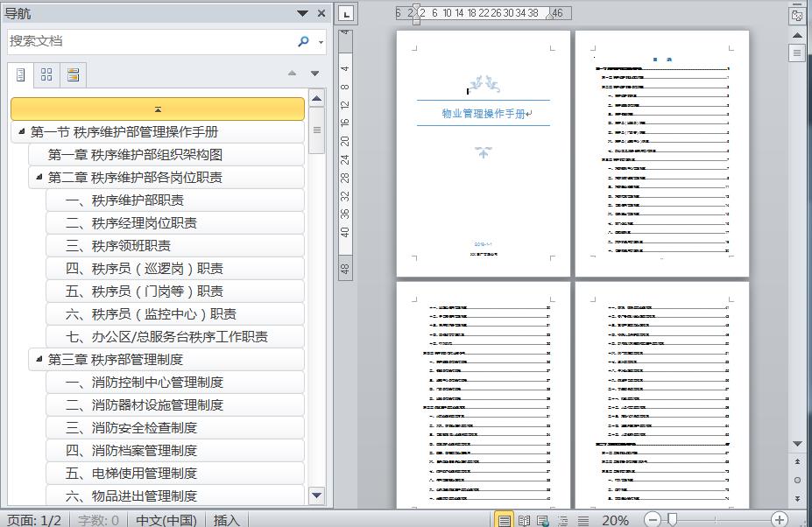Go to heading 四、秩序员（巡逻岗）职责
This screenshot has width=812, height=527.
[x=145, y=269]
